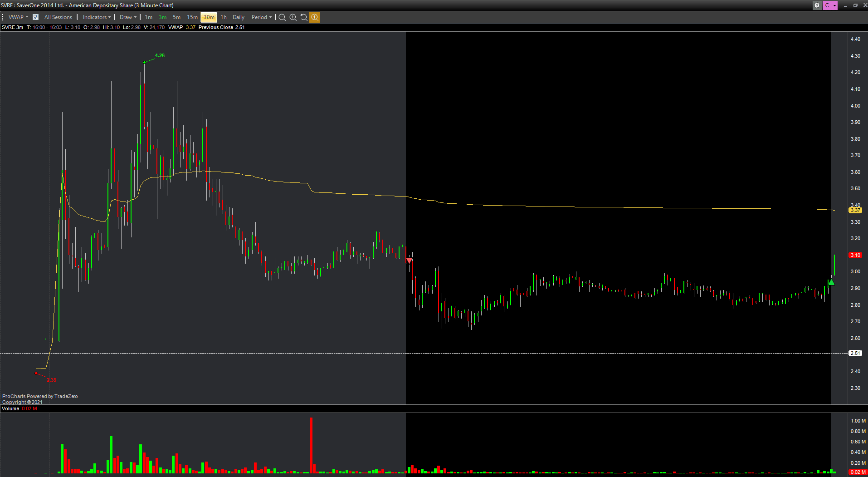Screen dimensions: 868x477
Task: Reset chart zoom with the refresh magnifier icon
Action: point(304,17)
